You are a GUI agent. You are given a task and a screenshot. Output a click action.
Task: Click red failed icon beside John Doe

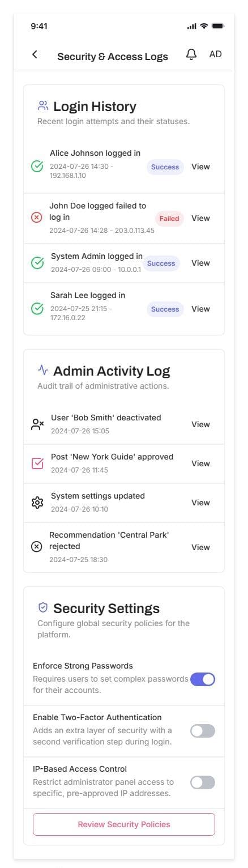point(37,218)
